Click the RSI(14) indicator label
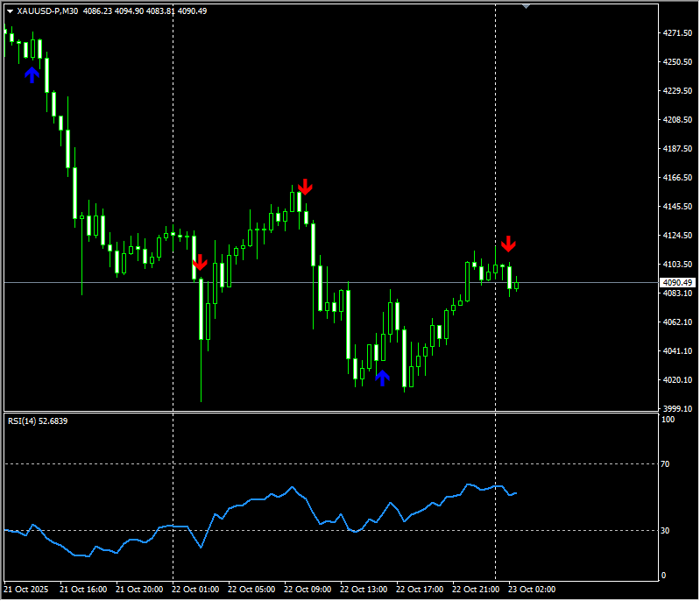 [x=37, y=421]
